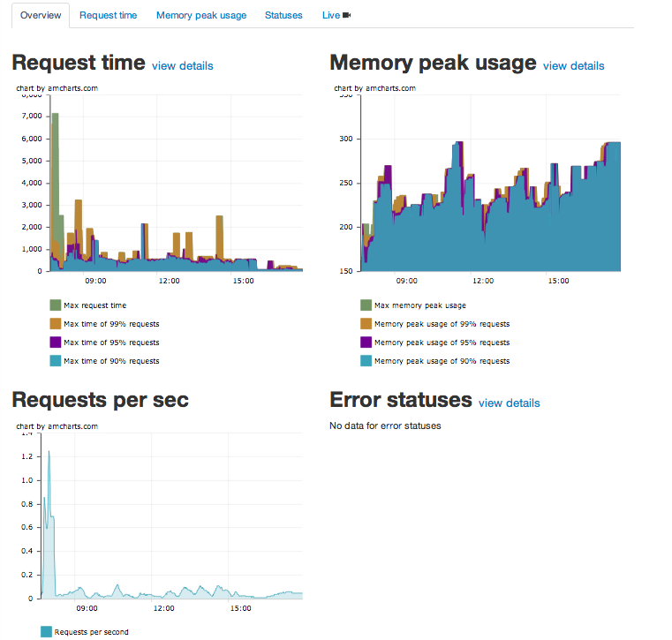Click amcharts.com credit above Memory peak usage chart
Image resolution: width=672 pixels, height=640 pixels.
coord(375,88)
